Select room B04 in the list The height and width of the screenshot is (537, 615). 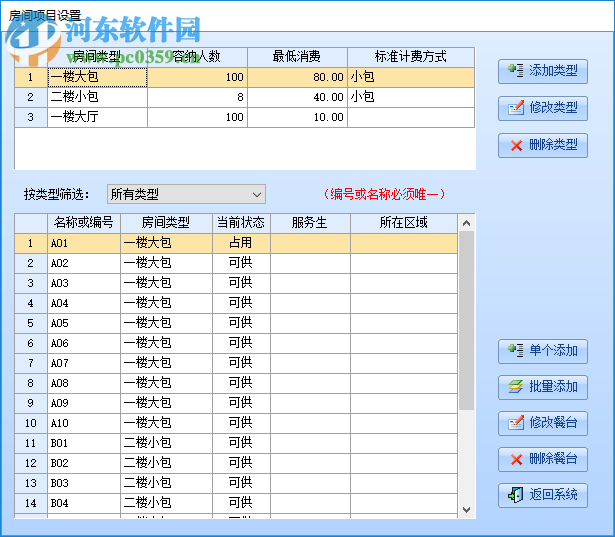[x=236, y=503]
